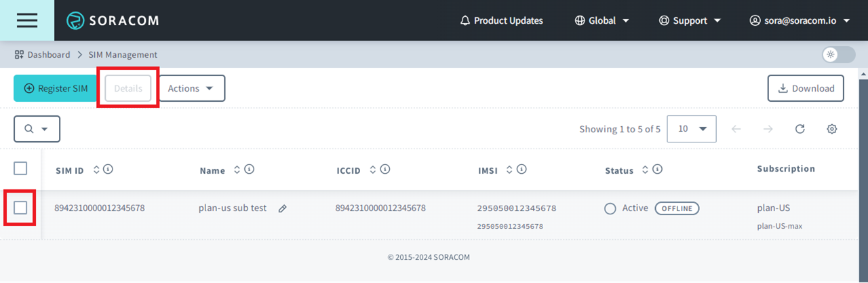Show info for ICCID column
868x283 pixels.
[385, 170]
